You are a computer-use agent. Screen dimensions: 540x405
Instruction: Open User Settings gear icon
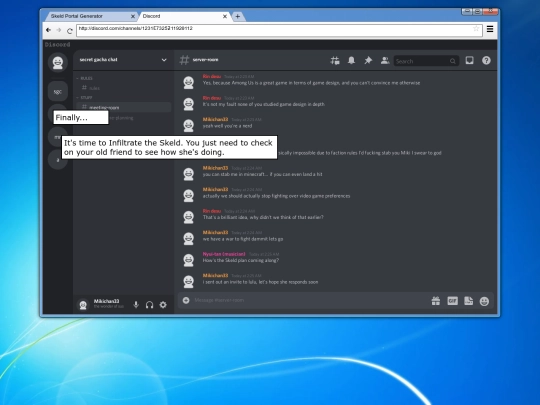tap(163, 305)
